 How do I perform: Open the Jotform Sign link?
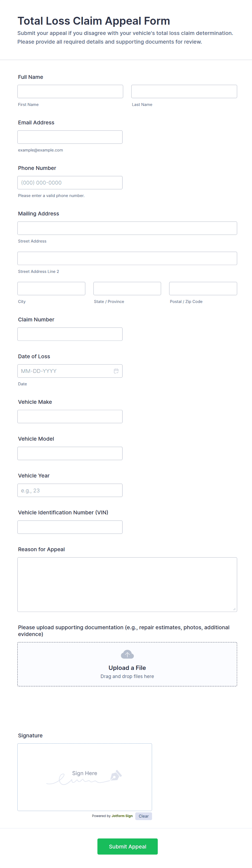(x=122, y=816)
